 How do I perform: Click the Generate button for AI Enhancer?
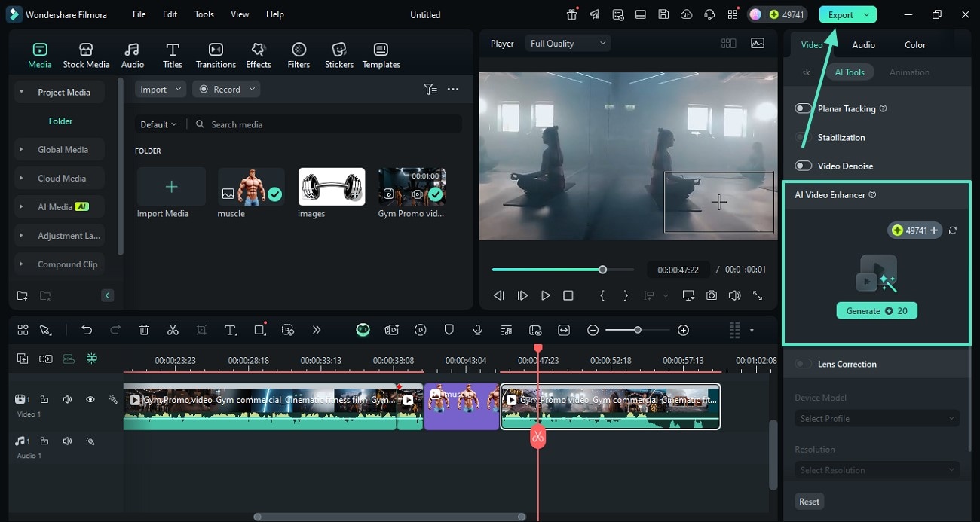point(876,310)
